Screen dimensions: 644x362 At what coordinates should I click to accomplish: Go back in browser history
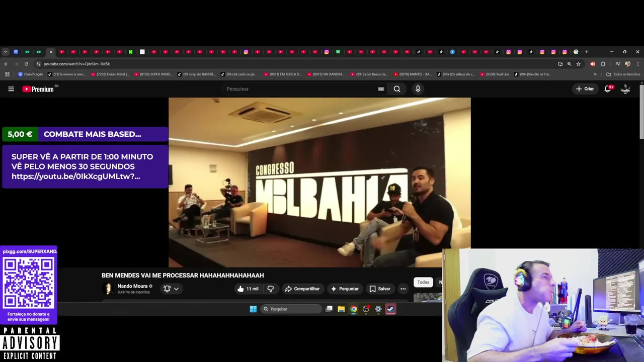click(x=6, y=64)
